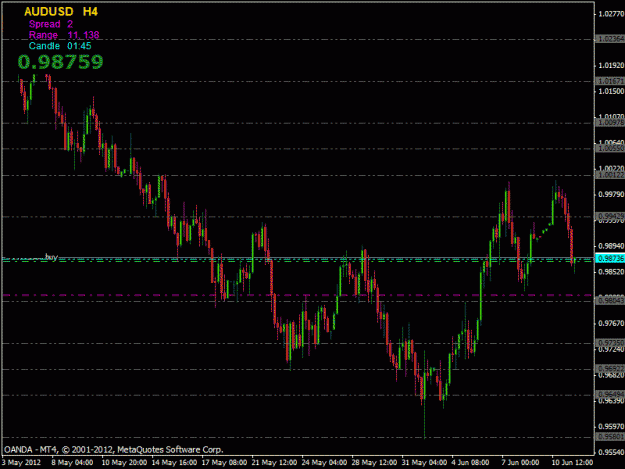Screen dimensions: 625x469
Task: Click the 14 May 16:00 time label
Action: click(174, 463)
